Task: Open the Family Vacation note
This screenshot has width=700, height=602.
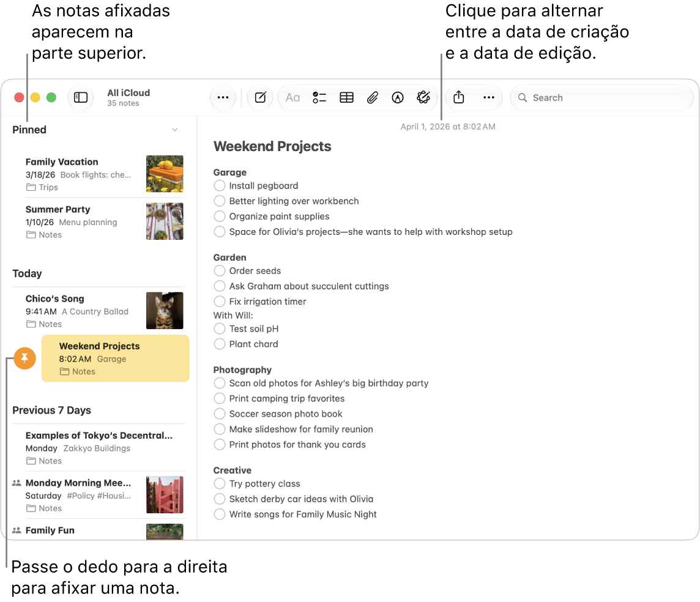Action: coord(99,174)
